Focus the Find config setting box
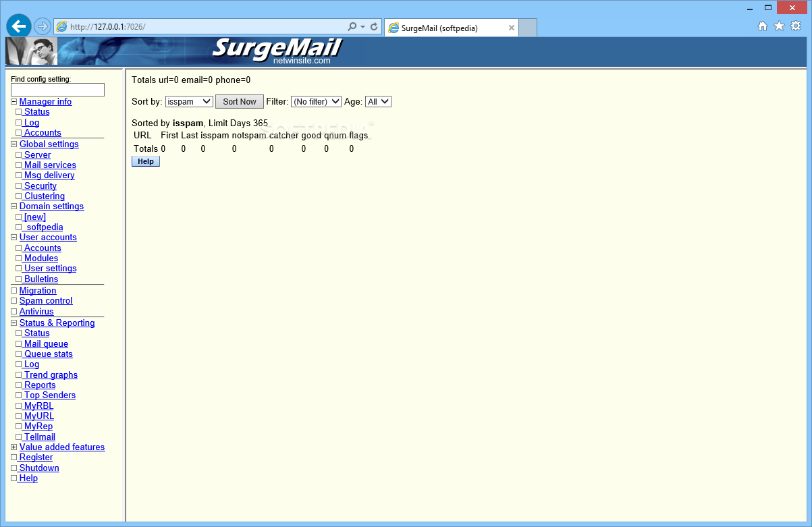 pos(57,90)
